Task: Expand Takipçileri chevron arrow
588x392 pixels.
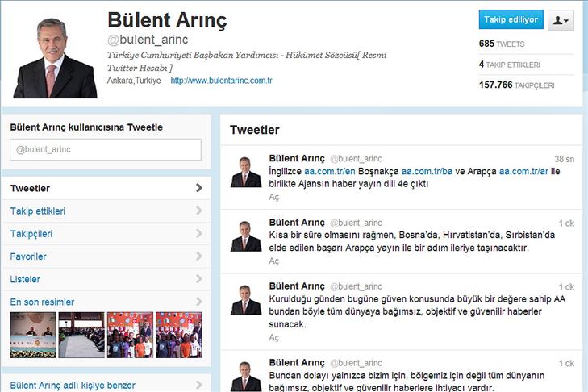Action: (199, 233)
